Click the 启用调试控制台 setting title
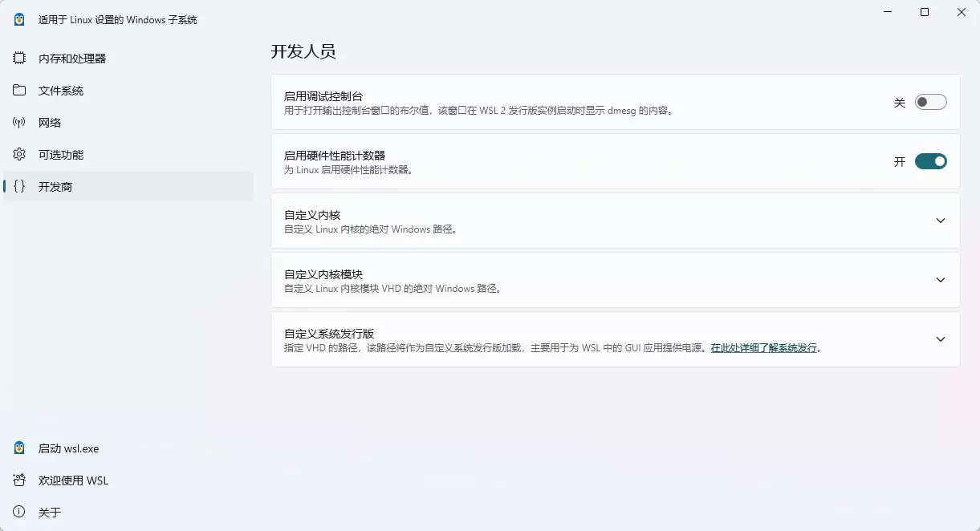The width and height of the screenshot is (980, 531). [323, 96]
